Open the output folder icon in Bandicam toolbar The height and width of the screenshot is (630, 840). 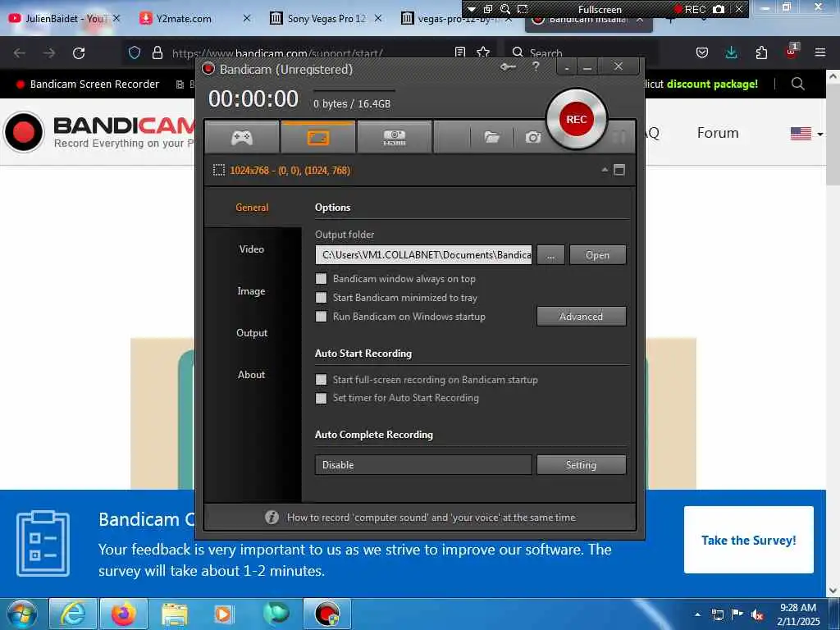click(x=492, y=138)
